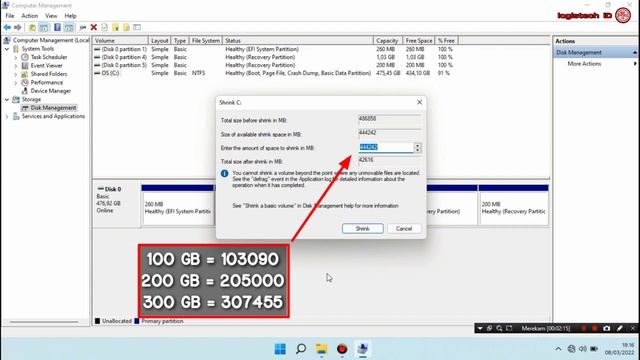The width and height of the screenshot is (640, 360).
Task: Expand the Performance node
Action: 16,82
